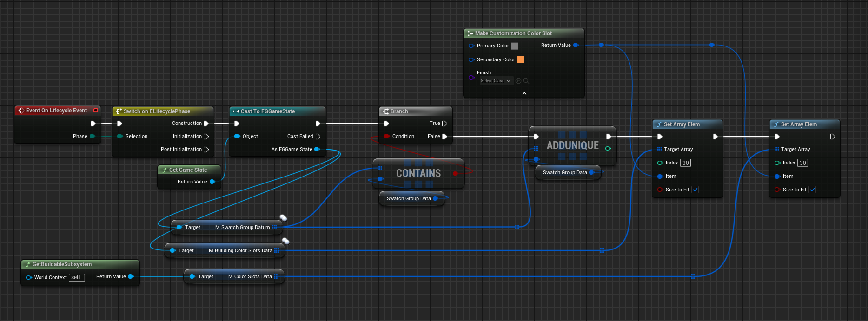The height and width of the screenshot is (321, 868).
Task: Collapse the Make Customization Color Slot node pins
Action: tap(524, 93)
